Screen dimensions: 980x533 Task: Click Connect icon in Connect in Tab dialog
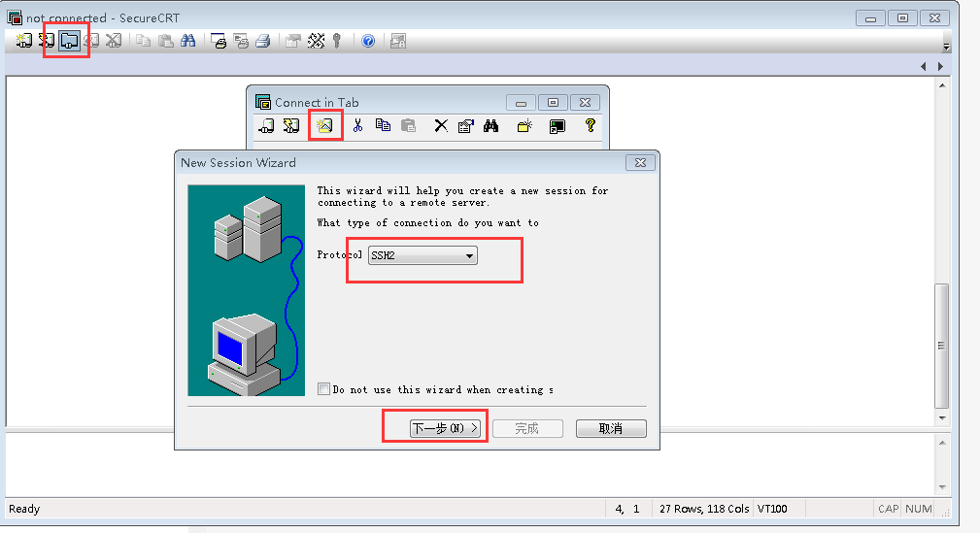click(x=267, y=125)
